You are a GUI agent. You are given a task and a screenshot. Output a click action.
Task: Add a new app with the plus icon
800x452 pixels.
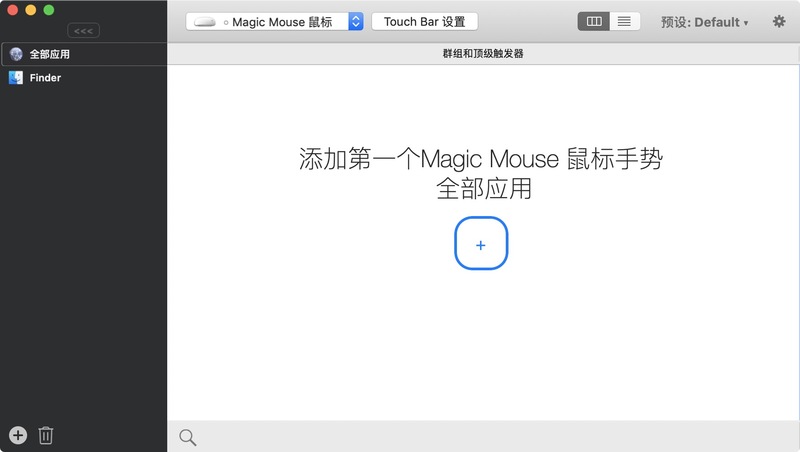click(x=18, y=435)
